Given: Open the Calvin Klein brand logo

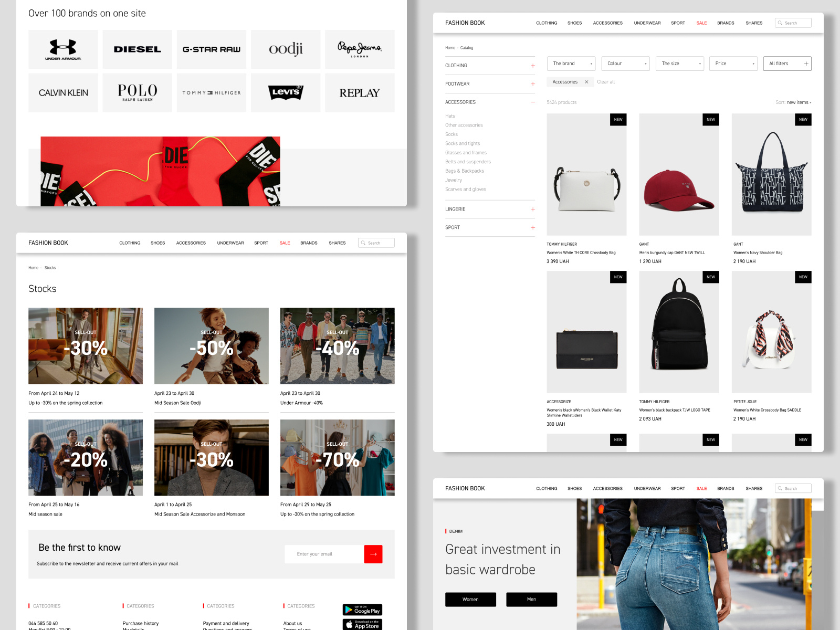Looking at the screenshot, I should pos(63,92).
